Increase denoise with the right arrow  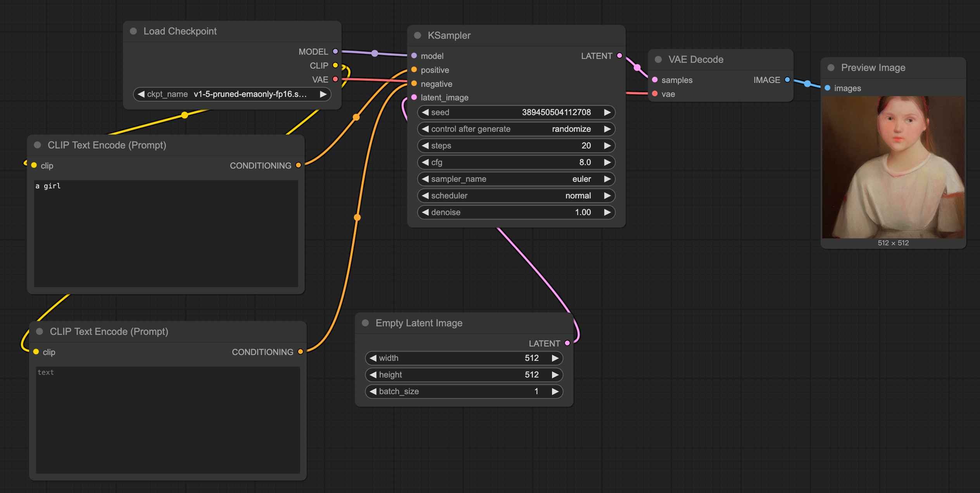point(607,212)
